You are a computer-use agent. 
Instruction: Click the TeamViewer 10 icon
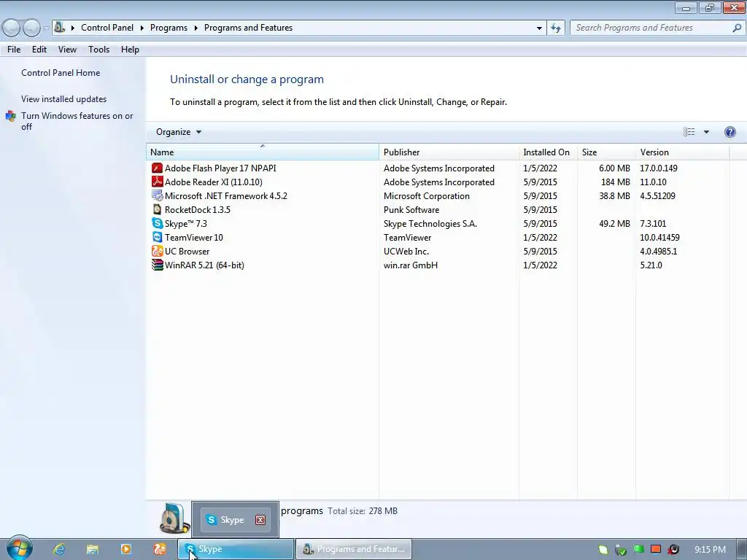[157, 237]
